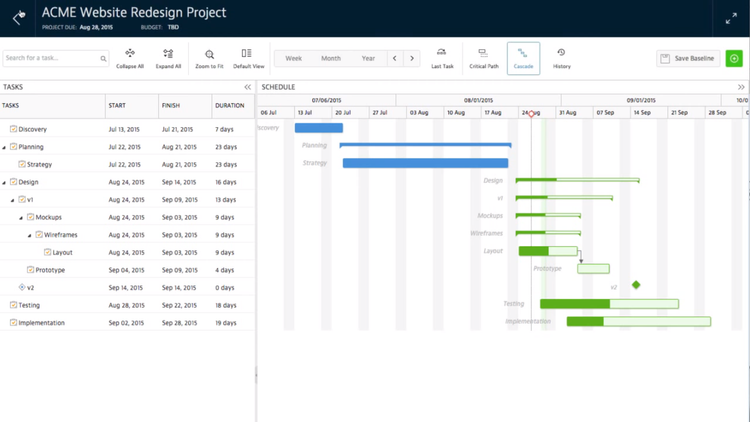Toggle the Testing task checkbox
This screenshot has width=750, height=422.
tap(14, 305)
